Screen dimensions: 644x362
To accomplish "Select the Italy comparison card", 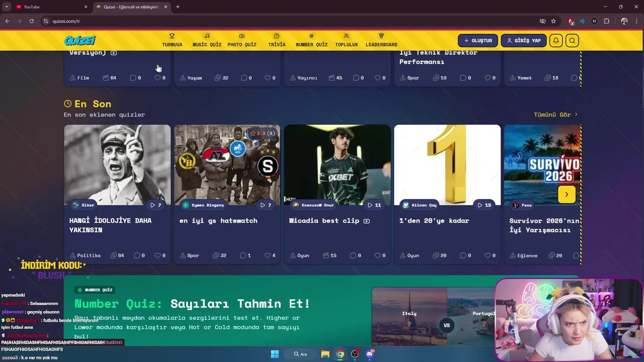I will pyautogui.click(x=409, y=317).
